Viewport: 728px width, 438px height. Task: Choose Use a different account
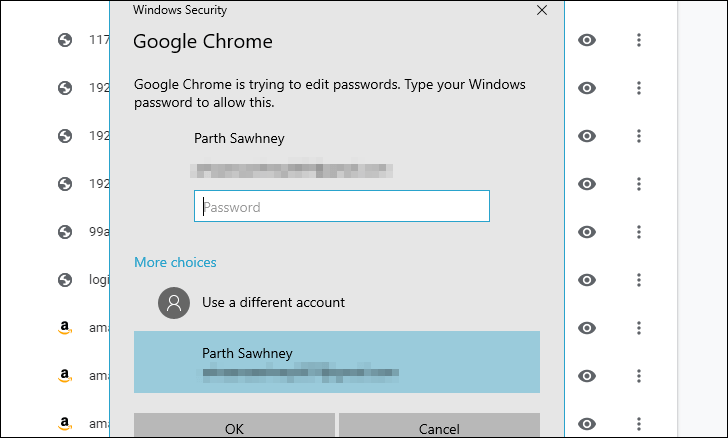pos(273,303)
